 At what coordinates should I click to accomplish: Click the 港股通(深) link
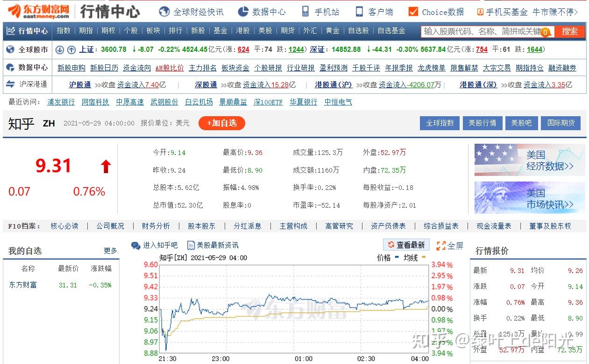pyautogui.click(x=478, y=85)
